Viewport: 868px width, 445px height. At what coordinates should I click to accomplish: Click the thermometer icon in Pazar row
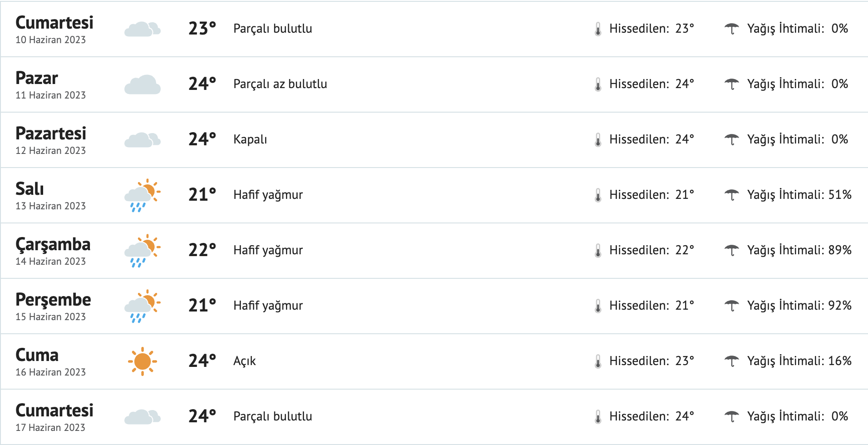(598, 84)
